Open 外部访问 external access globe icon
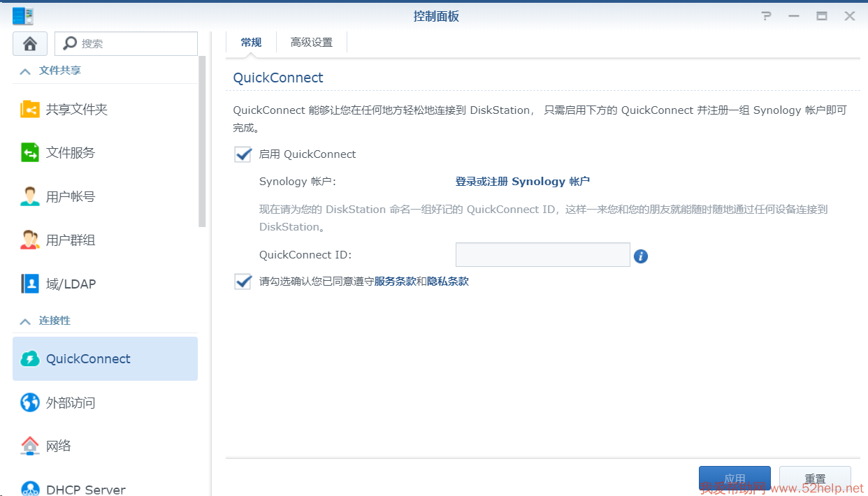Screen dimensions: 868x496 coord(30,402)
